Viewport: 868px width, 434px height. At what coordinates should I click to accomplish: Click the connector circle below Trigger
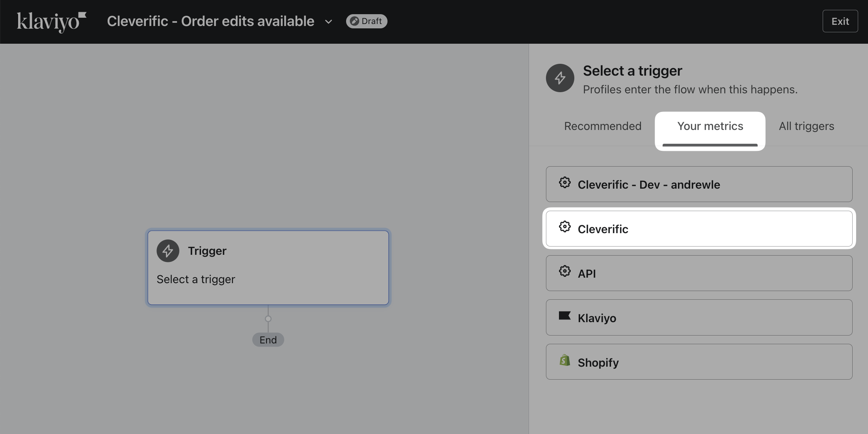[268, 319]
